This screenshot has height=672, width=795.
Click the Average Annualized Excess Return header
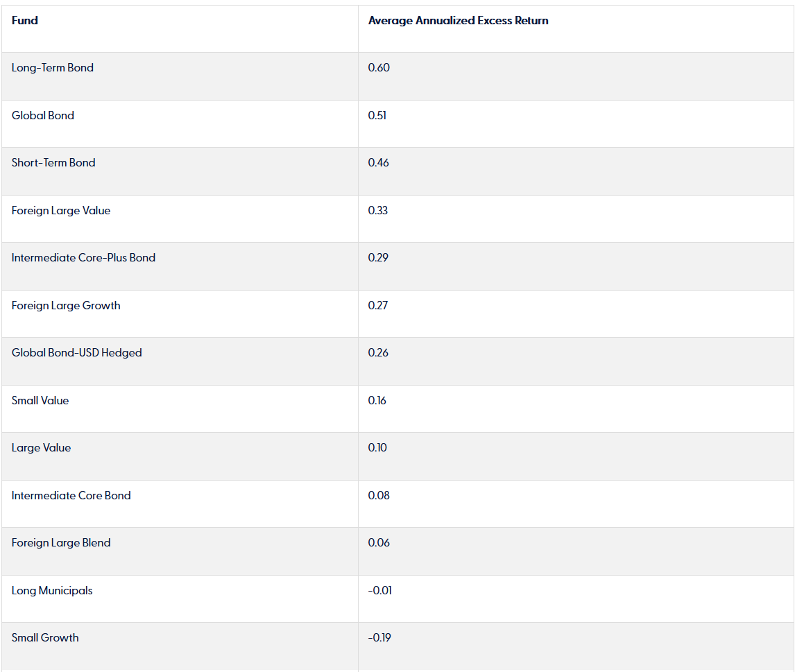[458, 21]
